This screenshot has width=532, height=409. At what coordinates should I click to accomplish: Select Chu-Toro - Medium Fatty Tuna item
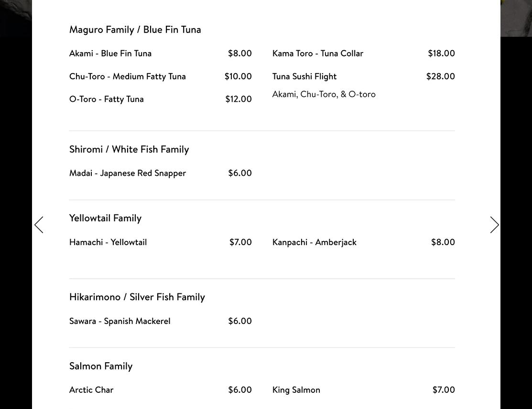coord(128,76)
